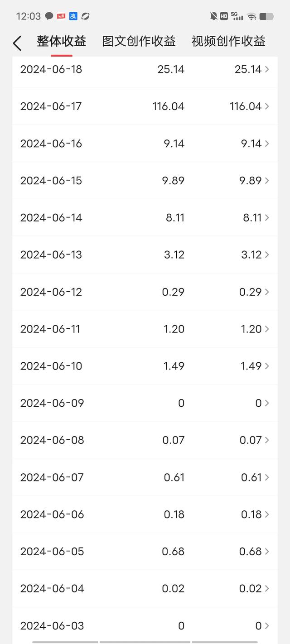Open details chevron for 2024-06-05
290x644 pixels.
(x=267, y=552)
